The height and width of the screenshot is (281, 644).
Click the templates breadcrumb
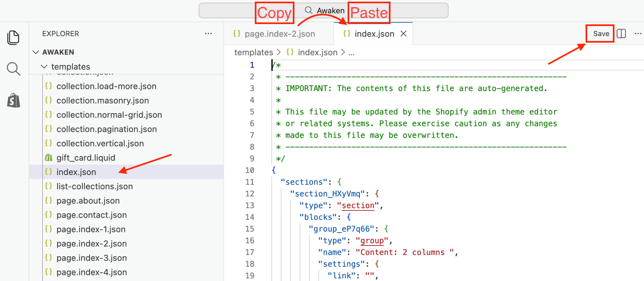[254, 52]
